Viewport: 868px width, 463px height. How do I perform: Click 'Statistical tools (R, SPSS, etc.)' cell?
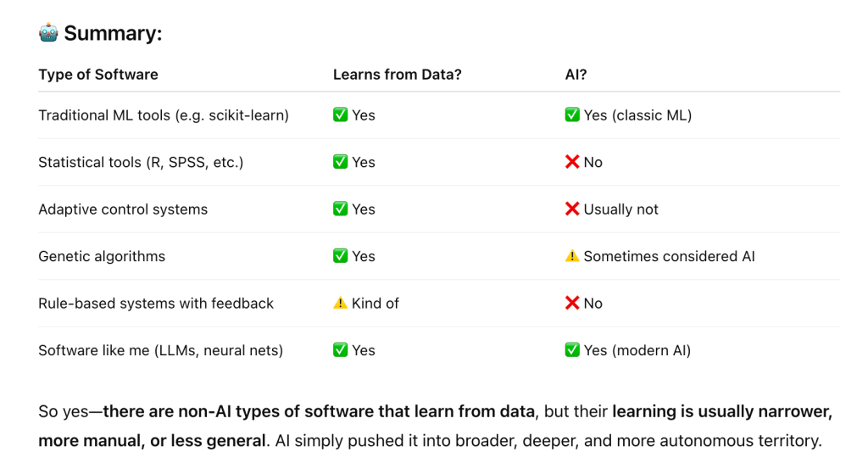[141, 162]
